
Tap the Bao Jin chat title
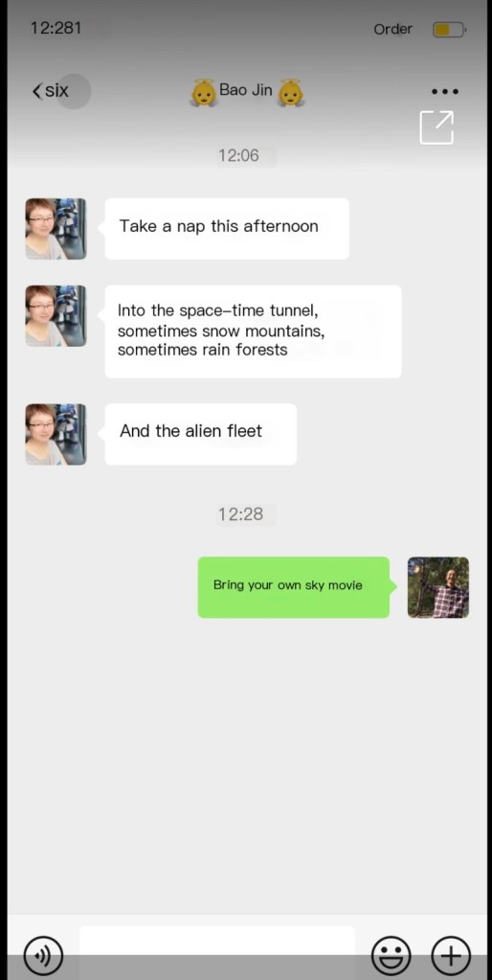(245, 90)
